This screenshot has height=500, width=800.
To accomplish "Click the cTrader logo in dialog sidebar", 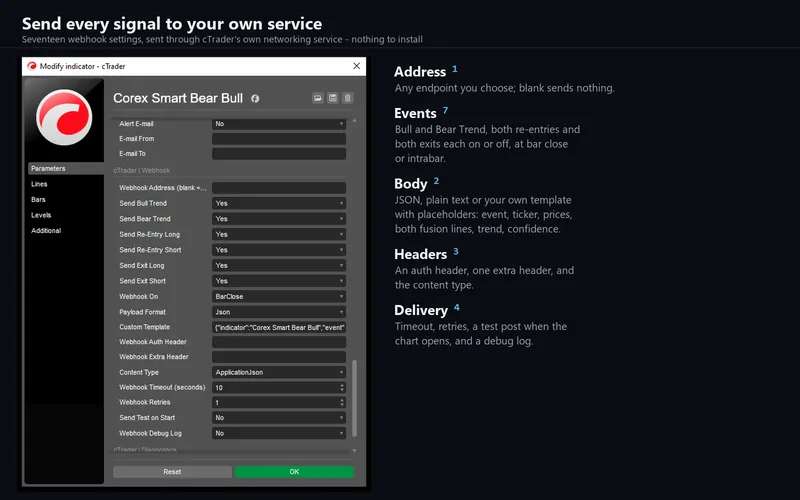I will 64,117.
